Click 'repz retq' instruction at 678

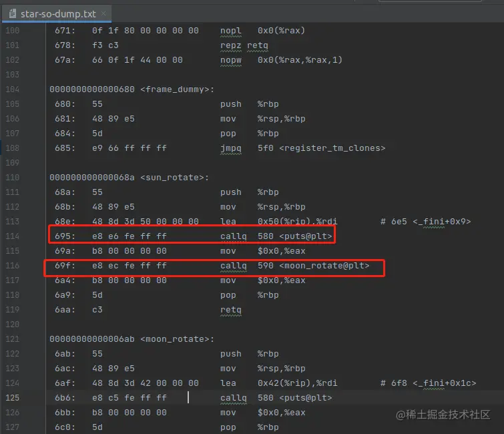[244, 45]
